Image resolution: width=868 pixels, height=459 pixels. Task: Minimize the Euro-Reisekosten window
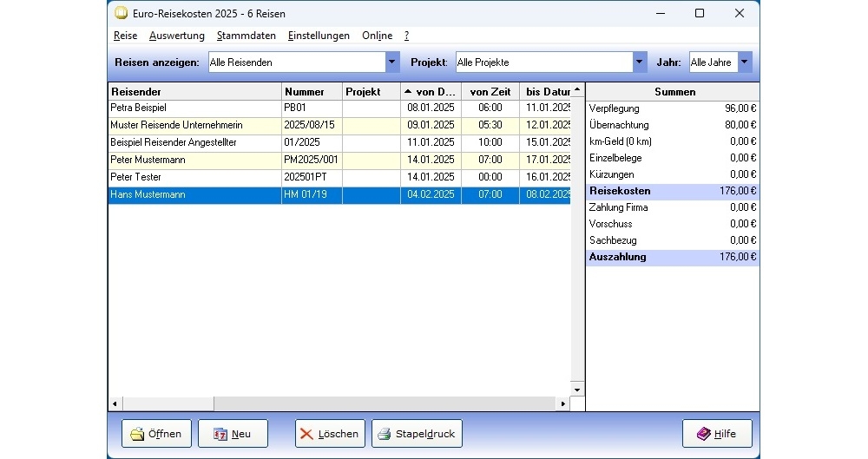[661, 13]
